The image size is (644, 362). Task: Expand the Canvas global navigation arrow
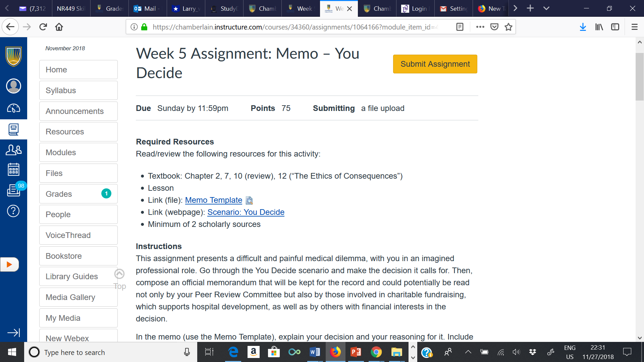point(13,333)
